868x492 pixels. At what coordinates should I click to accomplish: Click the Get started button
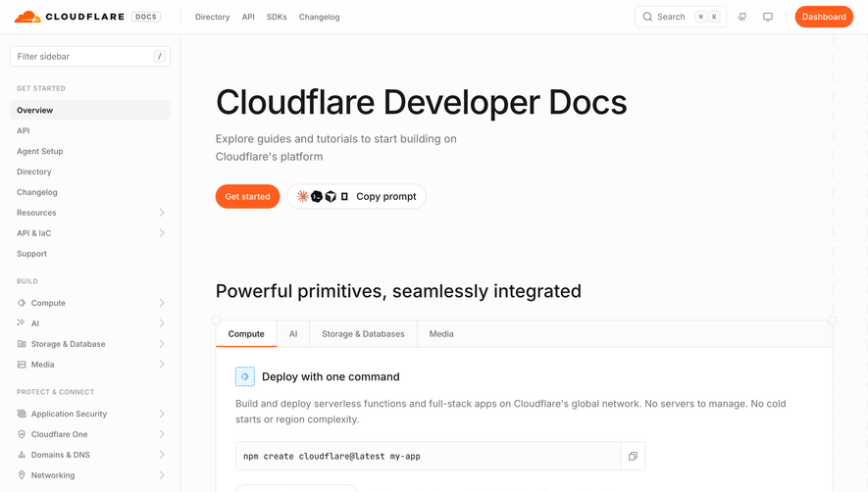(x=247, y=196)
